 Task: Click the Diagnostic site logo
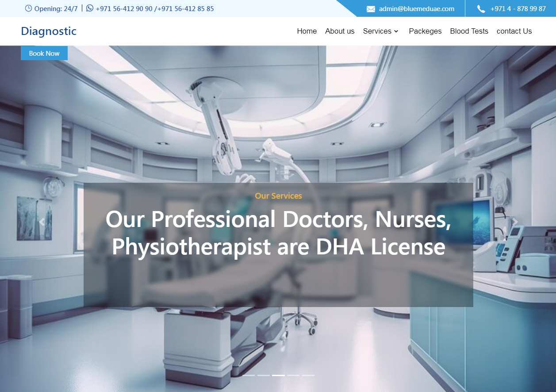point(49,31)
